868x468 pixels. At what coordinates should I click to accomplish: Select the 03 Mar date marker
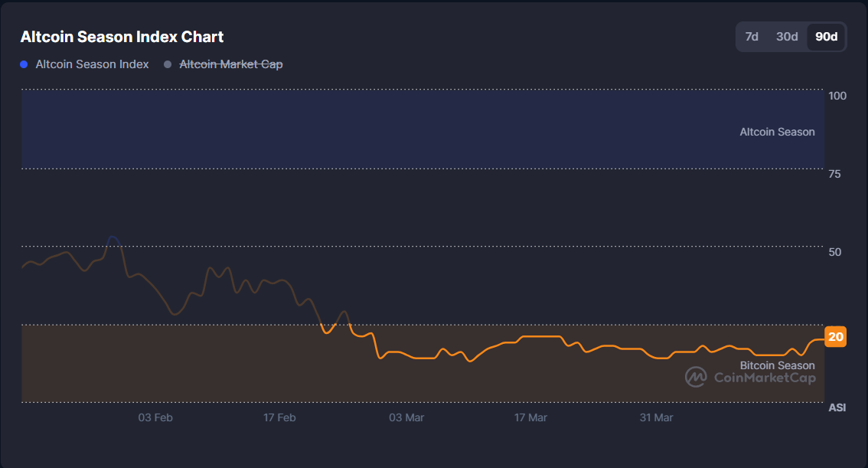[x=406, y=417]
